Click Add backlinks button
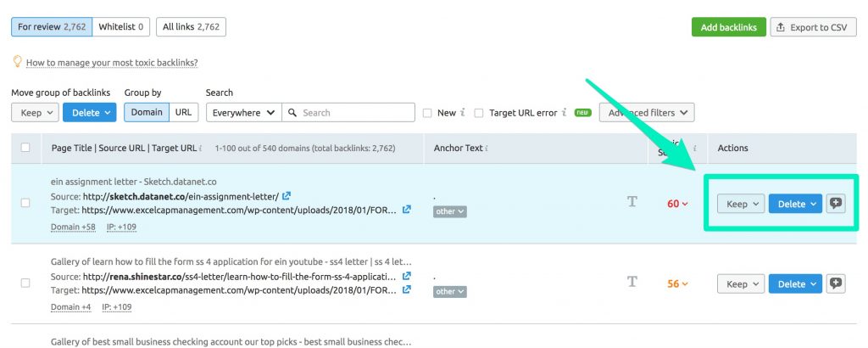868x348 pixels. (x=728, y=27)
